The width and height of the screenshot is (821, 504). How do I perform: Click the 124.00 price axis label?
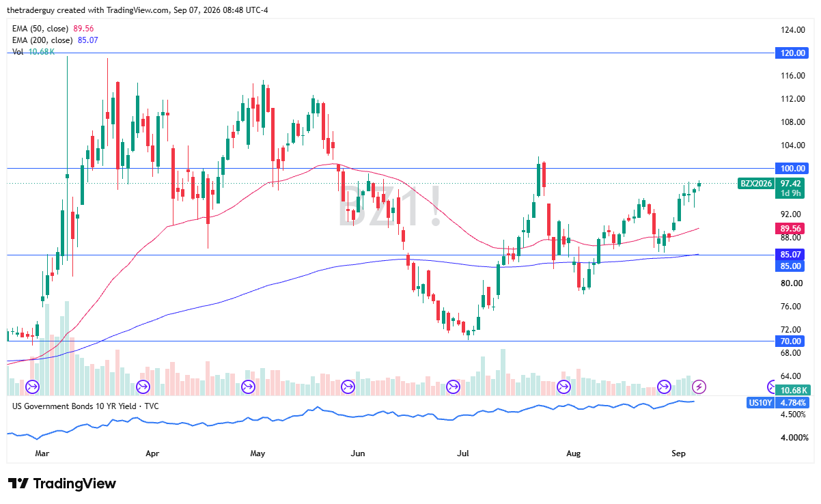click(x=792, y=30)
